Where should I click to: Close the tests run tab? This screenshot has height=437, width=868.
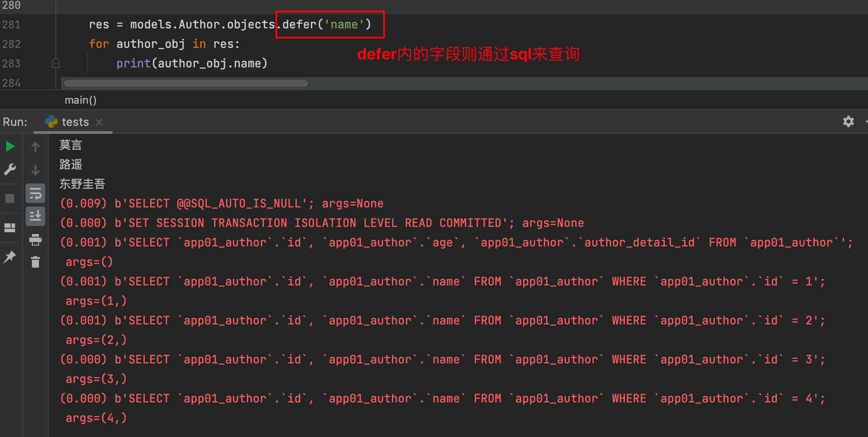(x=99, y=122)
